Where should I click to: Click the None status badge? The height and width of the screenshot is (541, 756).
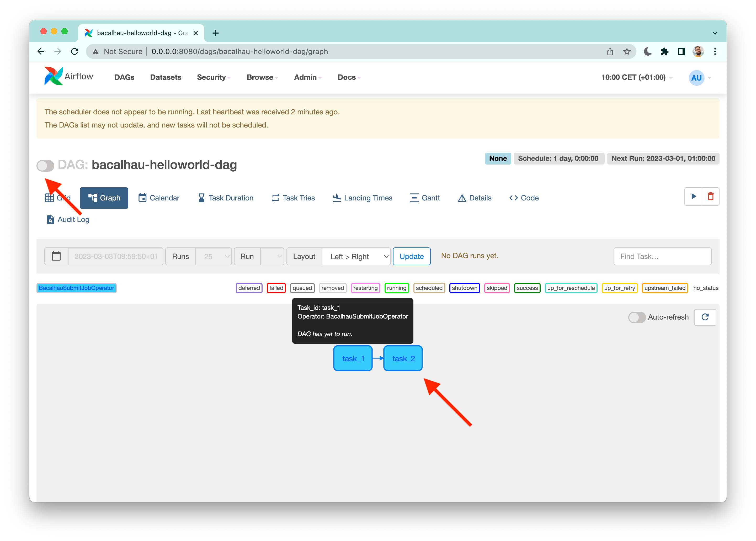498,158
